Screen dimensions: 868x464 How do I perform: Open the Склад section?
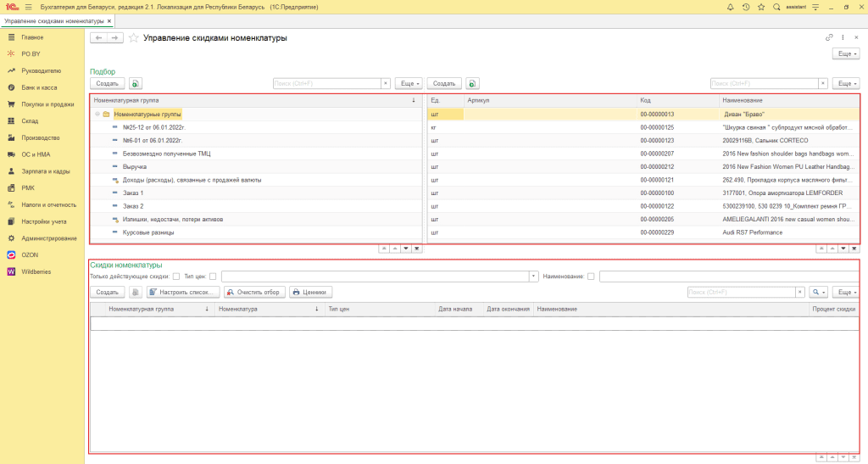point(30,121)
